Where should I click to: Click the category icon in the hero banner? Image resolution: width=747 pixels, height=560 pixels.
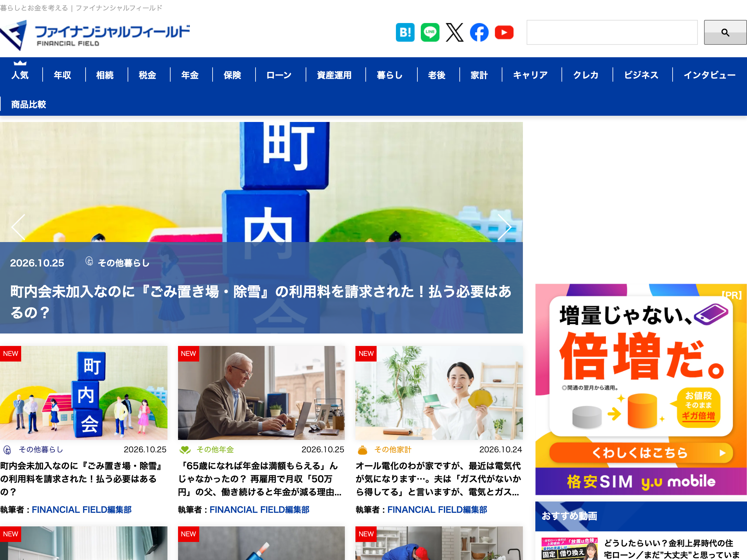(89, 261)
